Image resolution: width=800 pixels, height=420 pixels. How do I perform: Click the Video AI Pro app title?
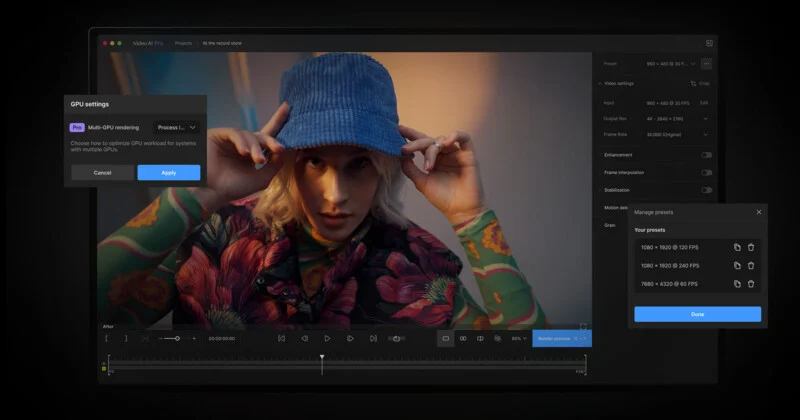coord(148,43)
